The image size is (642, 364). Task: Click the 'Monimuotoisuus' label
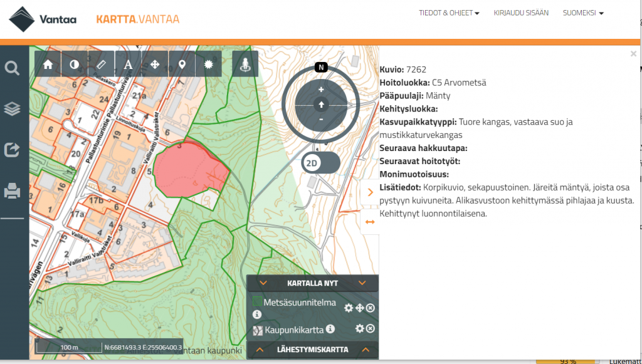(414, 174)
